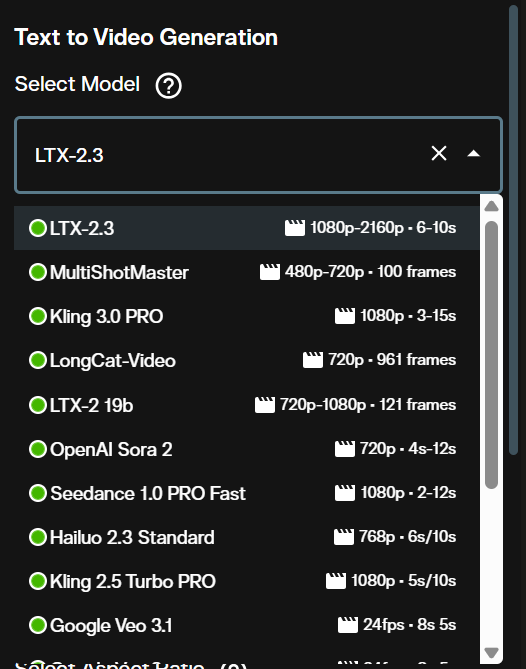Choose Kling 2.5 Turbo PRO model
This screenshot has width=526, height=669.
(247, 581)
